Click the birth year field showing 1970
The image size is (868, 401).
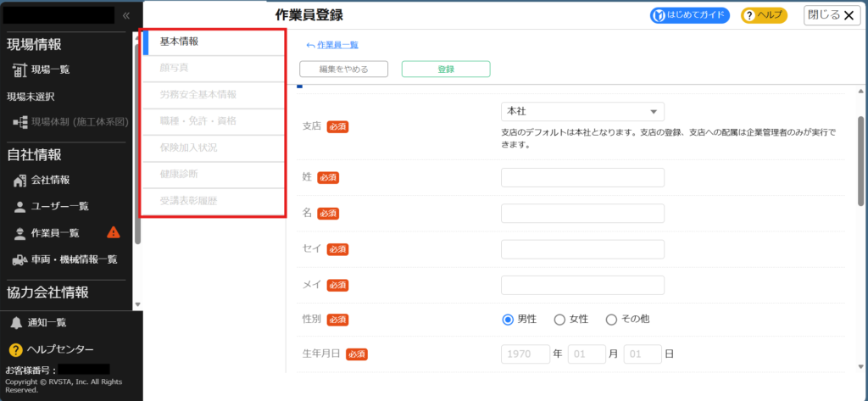pyautogui.click(x=526, y=354)
